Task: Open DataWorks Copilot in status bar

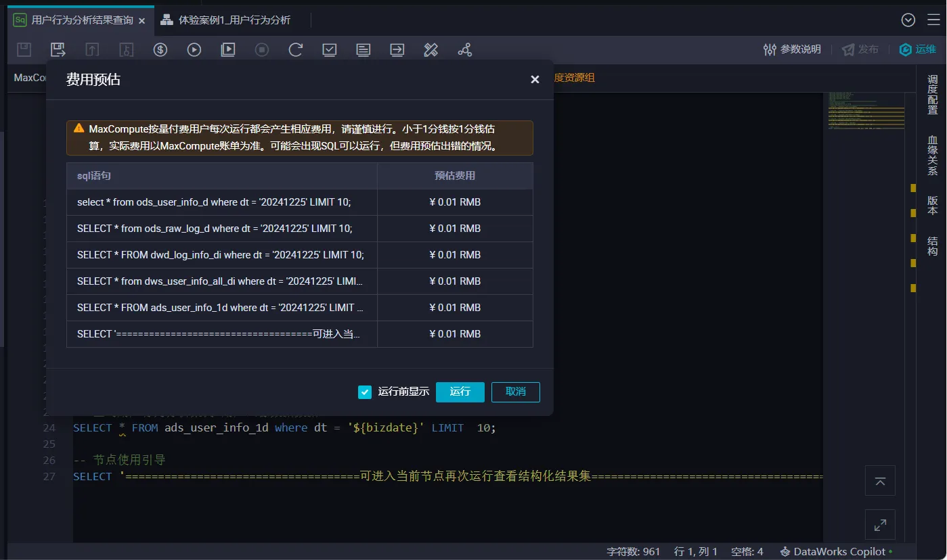Action: coord(836,552)
